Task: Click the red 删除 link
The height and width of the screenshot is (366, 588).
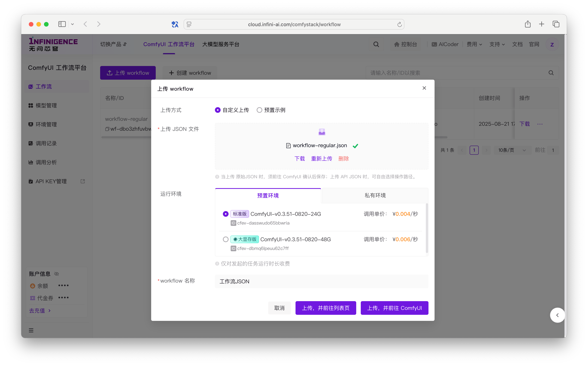Action: (x=344, y=159)
